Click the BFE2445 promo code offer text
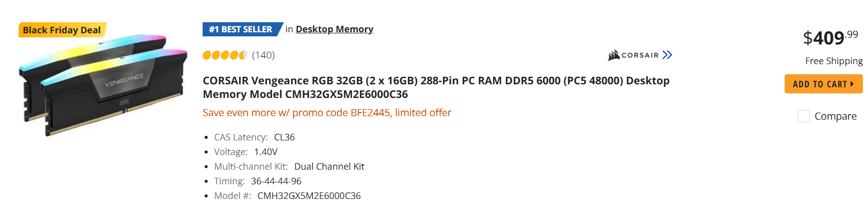 tap(327, 113)
